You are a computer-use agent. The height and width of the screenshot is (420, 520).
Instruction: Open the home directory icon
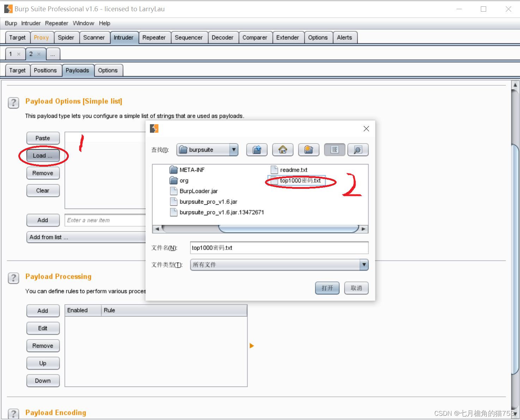point(283,150)
